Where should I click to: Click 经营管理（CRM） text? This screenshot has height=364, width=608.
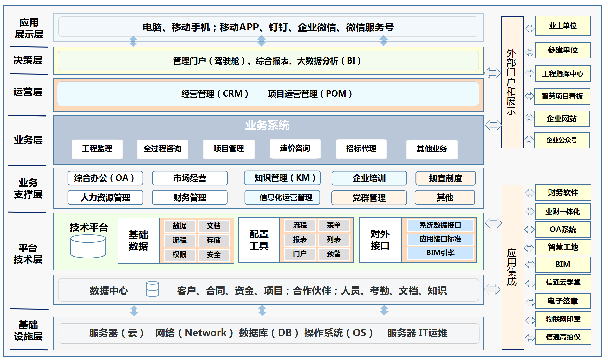click(x=215, y=94)
